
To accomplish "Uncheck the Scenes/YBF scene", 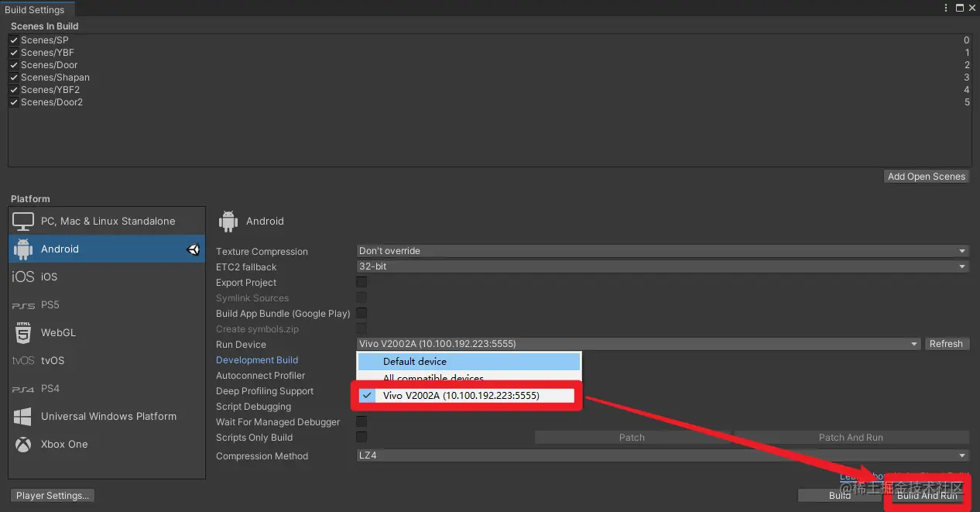I will click(x=14, y=53).
